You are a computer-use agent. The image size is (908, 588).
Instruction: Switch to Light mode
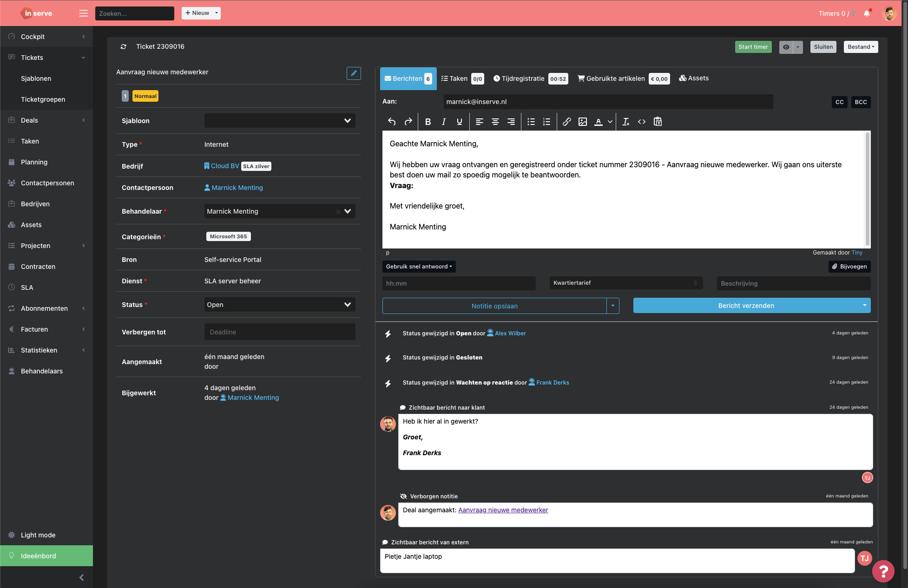point(38,535)
